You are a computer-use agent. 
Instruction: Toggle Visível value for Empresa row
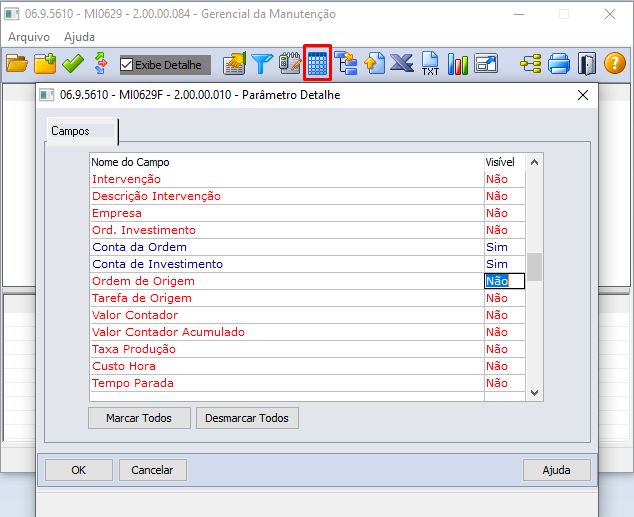coord(504,213)
